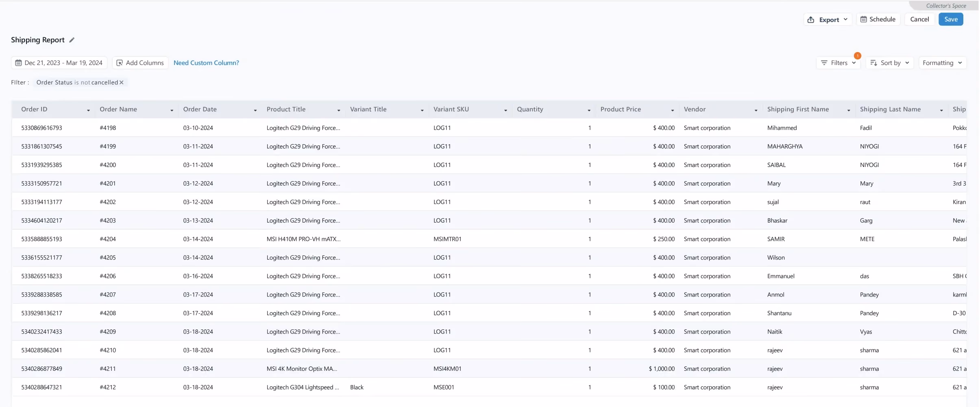The height and width of the screenshot is (407, 980).
Task: Open the Order Name column menu arrow
Action: point(172,110)
